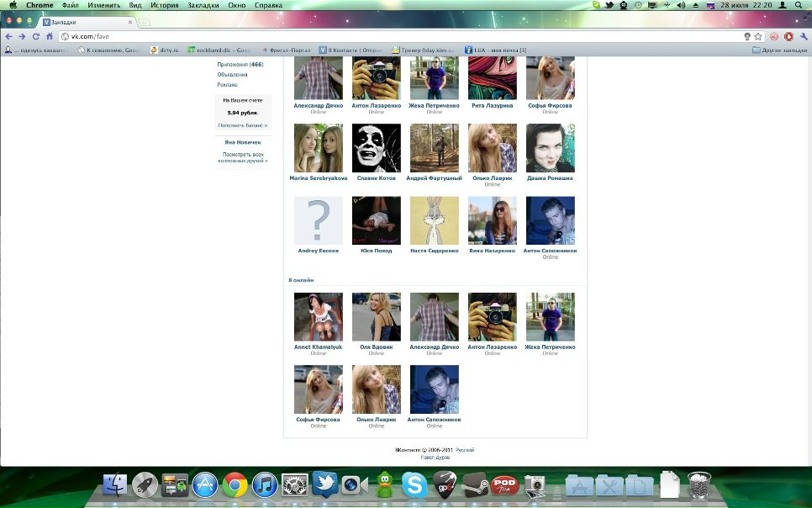This screenshot has height=508, width=812.
Task: Open the История menu in the menu bar
Action: 165,5
